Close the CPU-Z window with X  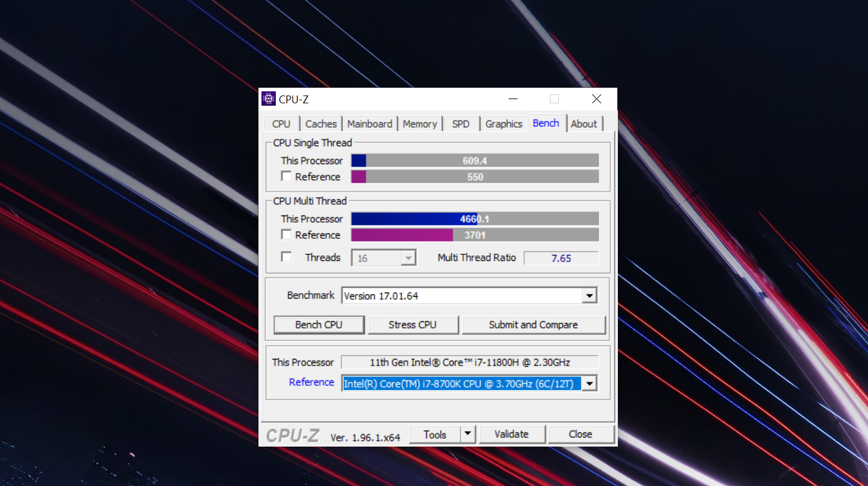coord(596,99)
